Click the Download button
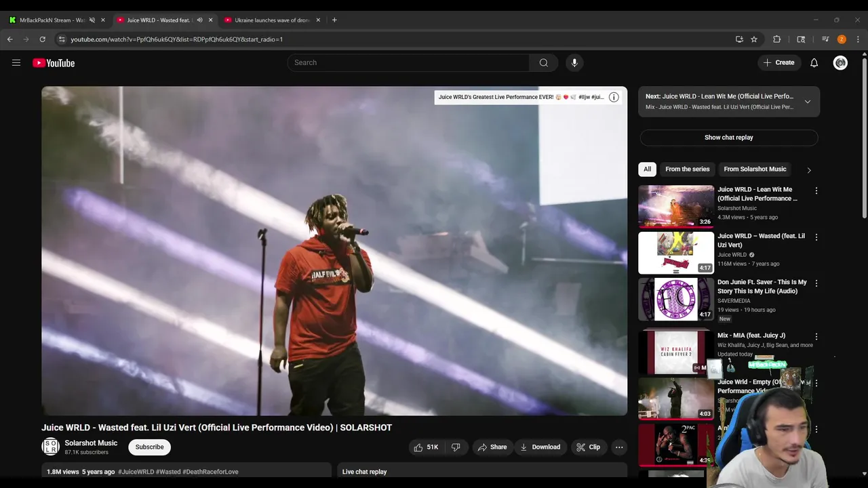 coord(540,447)
